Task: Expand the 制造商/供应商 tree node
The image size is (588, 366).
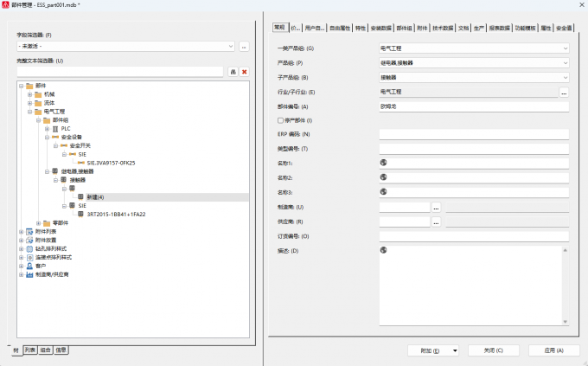Action: click(22, 275)
